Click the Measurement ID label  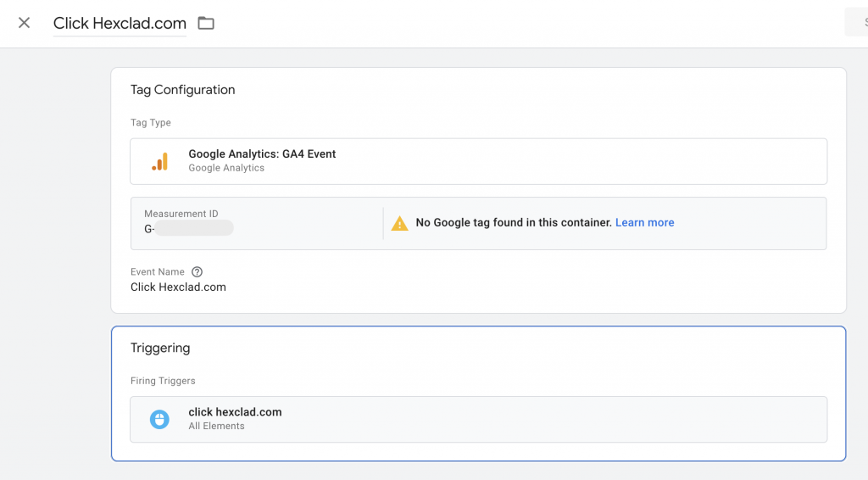click(181, 214)
